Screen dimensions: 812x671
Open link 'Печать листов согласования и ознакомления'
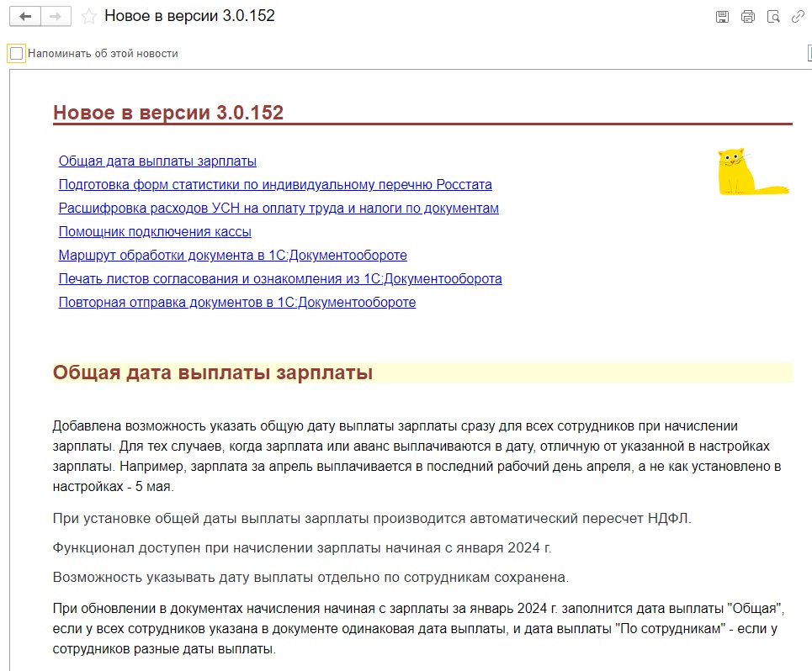(280, 279)
